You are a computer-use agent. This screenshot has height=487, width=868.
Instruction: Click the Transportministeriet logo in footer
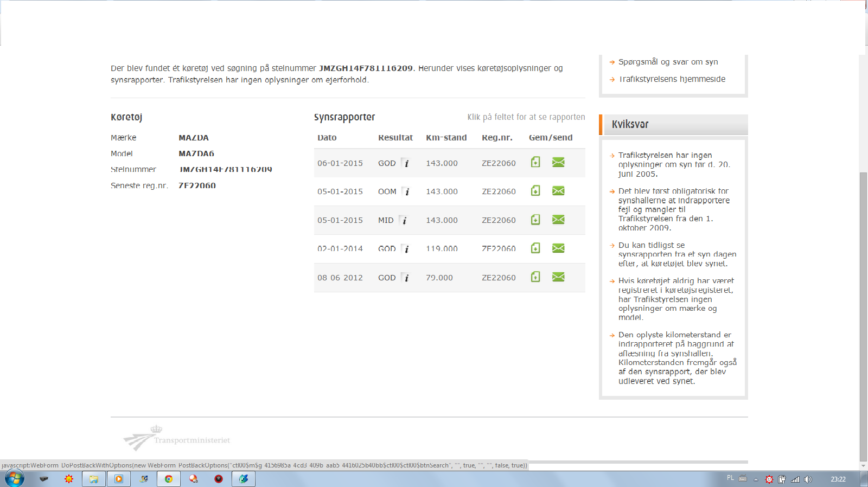(177, 439)
